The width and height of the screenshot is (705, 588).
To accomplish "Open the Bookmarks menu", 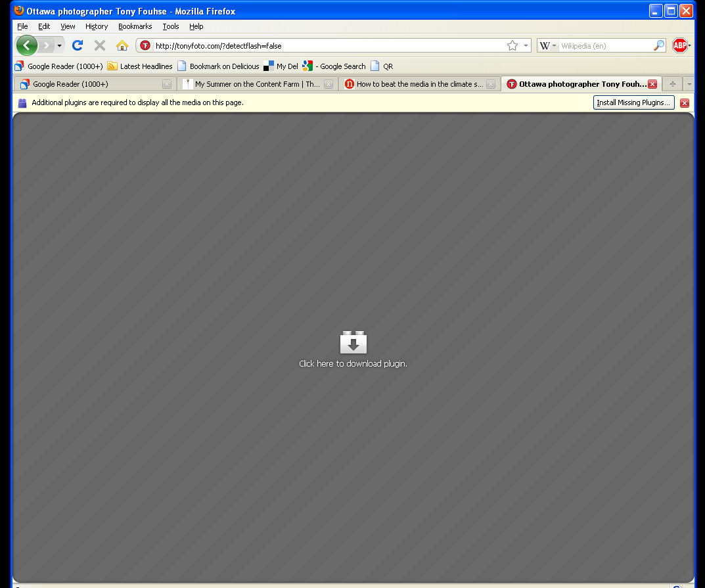I will [135, 26].
